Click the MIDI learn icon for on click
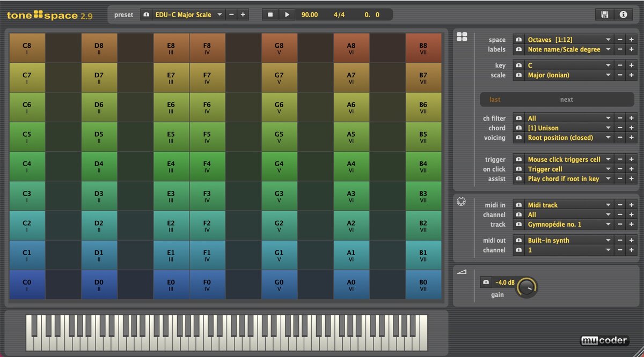The width and height of the screenshot is (644, 357). [519, 169]
